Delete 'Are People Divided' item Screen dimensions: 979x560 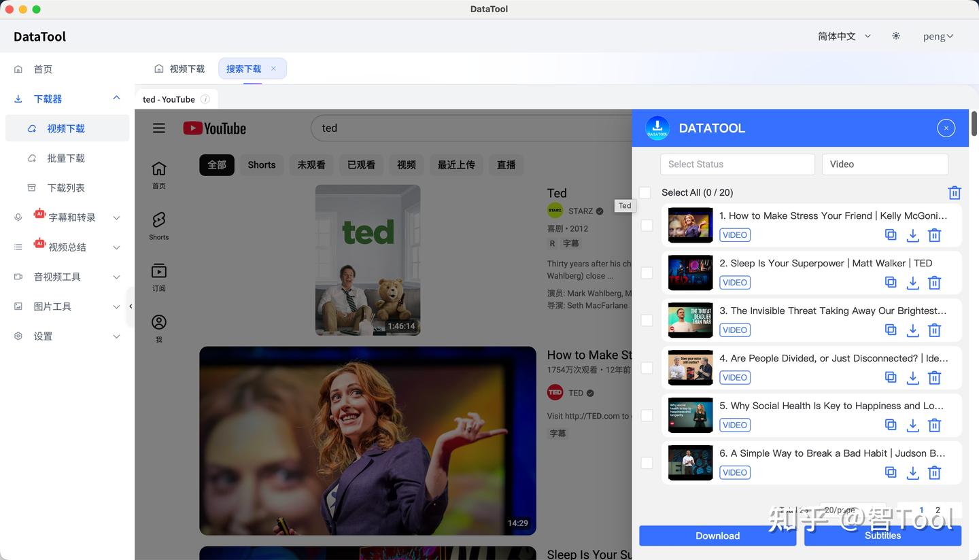tap(935, 378)
